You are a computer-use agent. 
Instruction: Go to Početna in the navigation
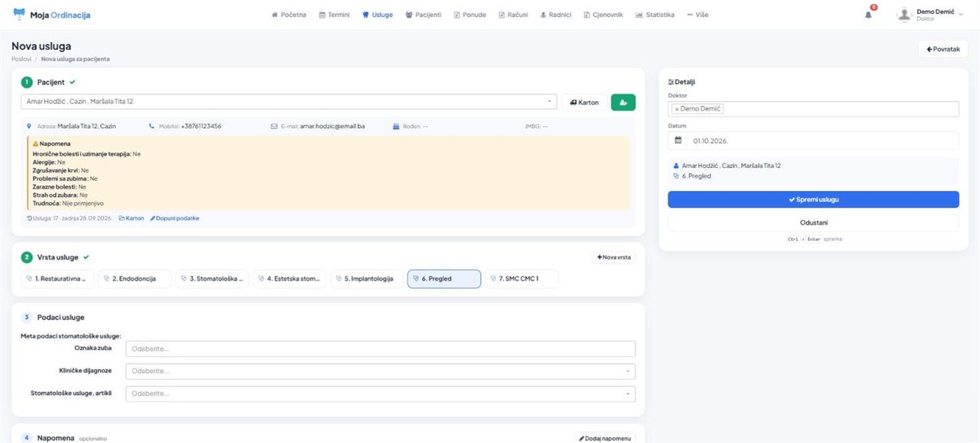click(x=289, y=15)
